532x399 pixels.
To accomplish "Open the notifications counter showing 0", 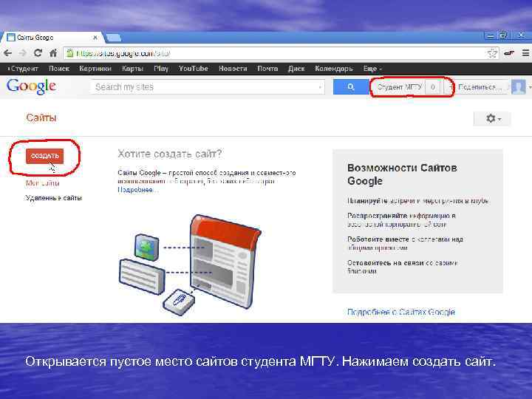I will [432, 87].
